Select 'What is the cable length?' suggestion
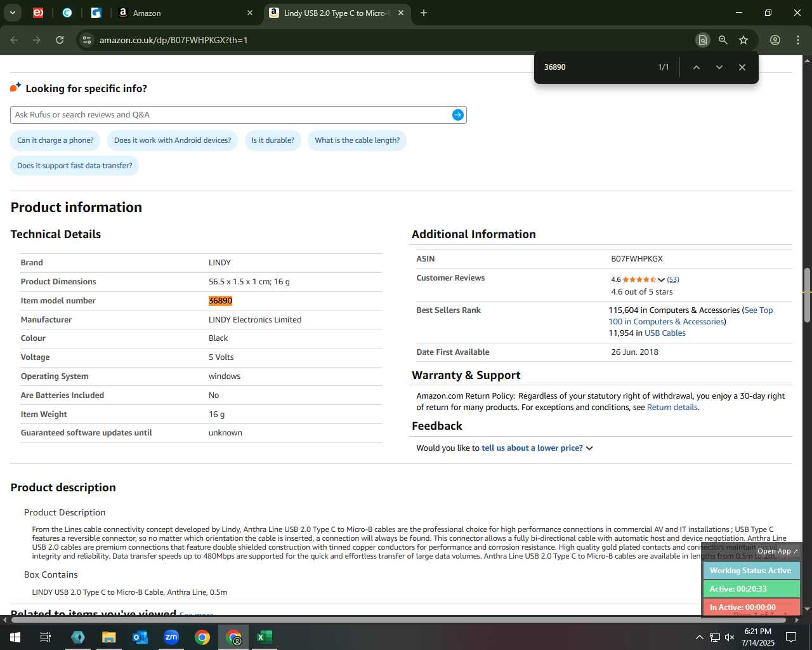812x650 pixels. [357, 140]
